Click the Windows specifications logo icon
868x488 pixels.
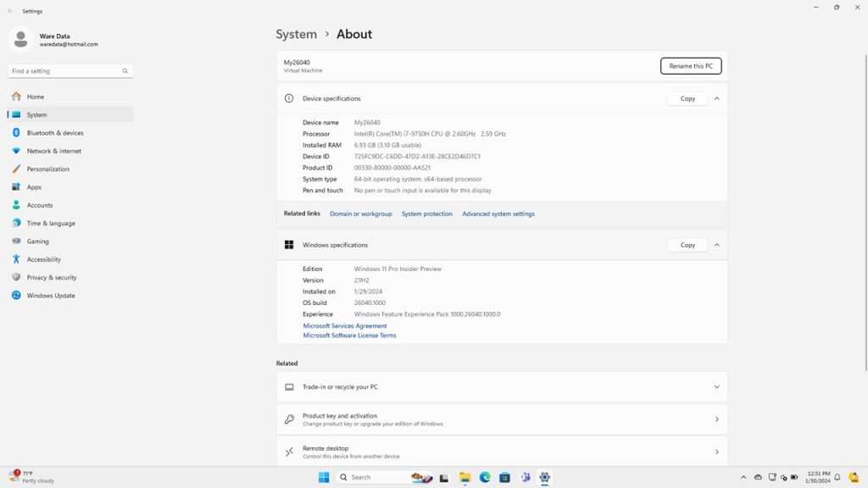click(x=289, y=245)
